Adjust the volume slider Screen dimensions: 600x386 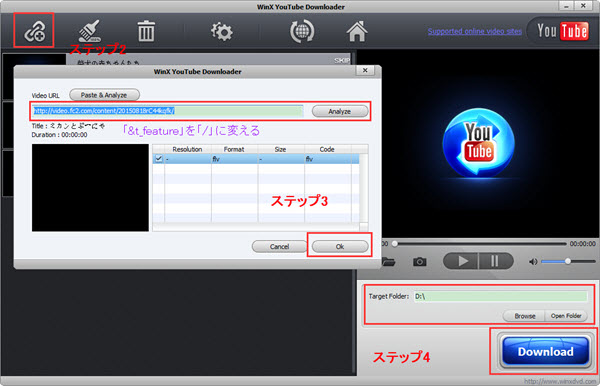click(x=568, y=261)
